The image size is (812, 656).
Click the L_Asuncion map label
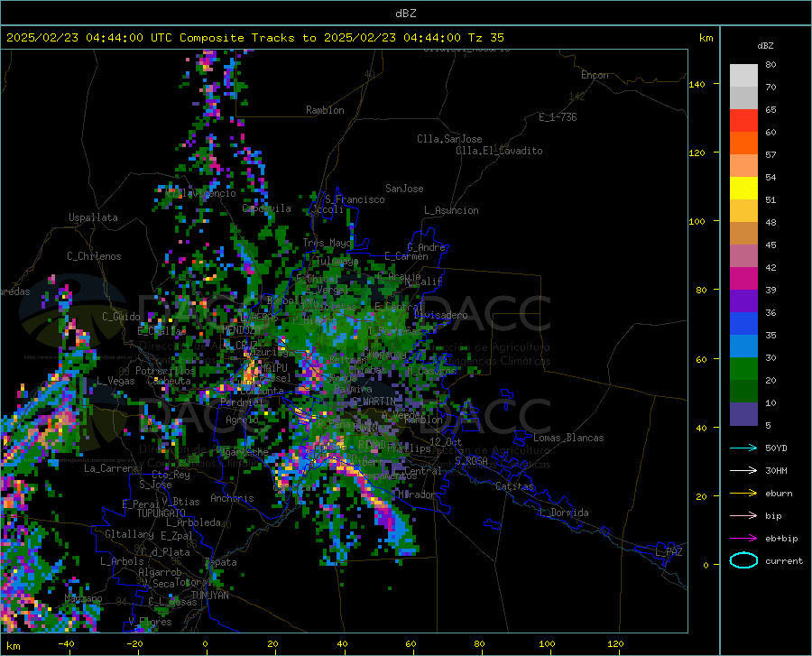451,210
